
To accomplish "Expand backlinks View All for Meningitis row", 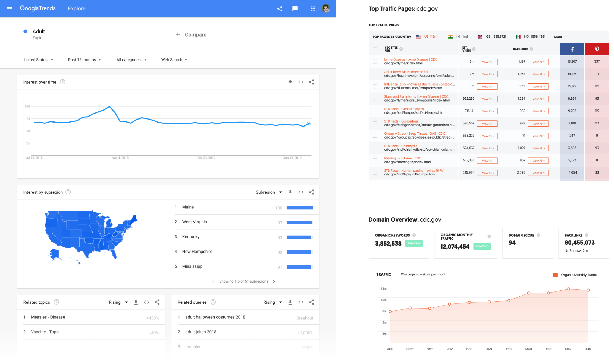I will click(x=538, y=161).
